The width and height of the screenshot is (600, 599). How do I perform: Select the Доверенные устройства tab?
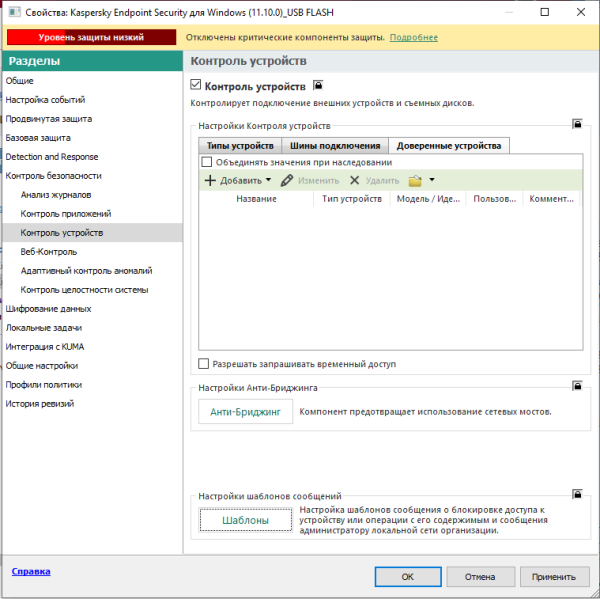point(449,146)
